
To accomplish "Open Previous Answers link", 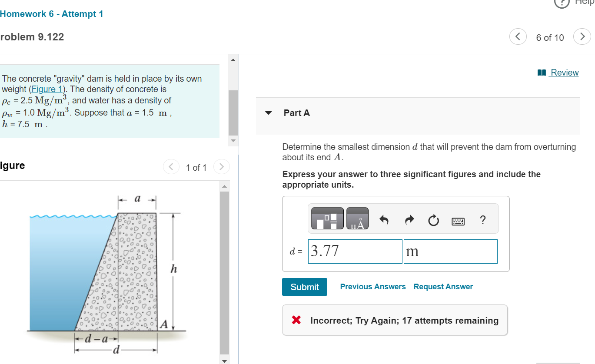I will [372, 286].
